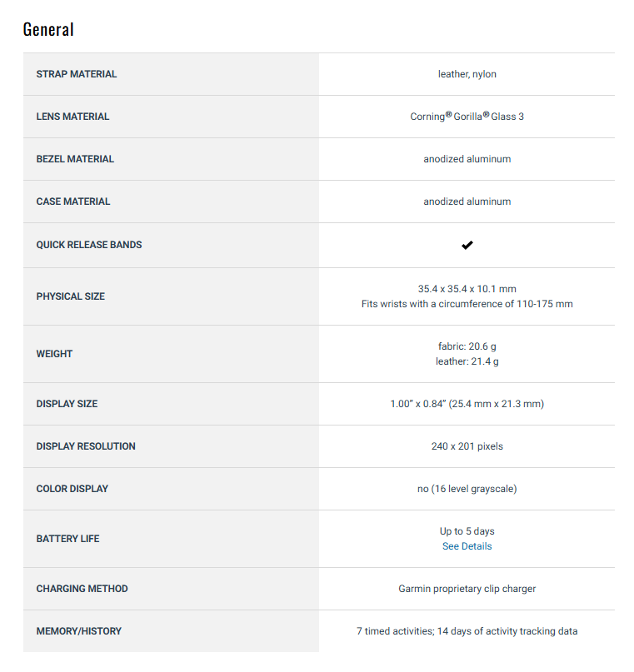634x672 pixels.
Task: Click the CHARGING METHOD label
Action: pos(82,589)
